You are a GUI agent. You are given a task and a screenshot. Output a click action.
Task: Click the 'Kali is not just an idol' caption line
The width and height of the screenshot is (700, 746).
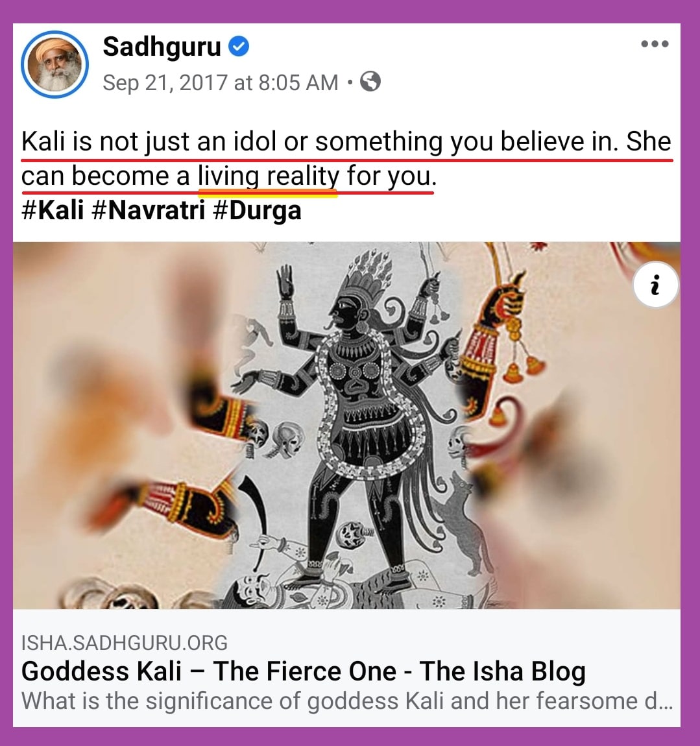346,142
